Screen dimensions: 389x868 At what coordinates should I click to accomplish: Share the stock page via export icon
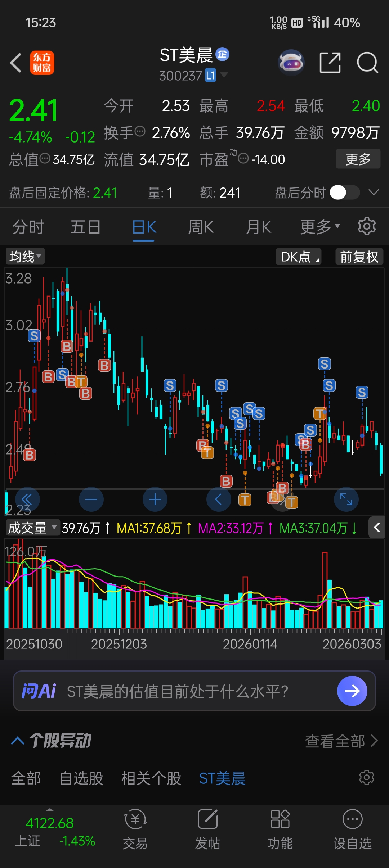(330, 63)
